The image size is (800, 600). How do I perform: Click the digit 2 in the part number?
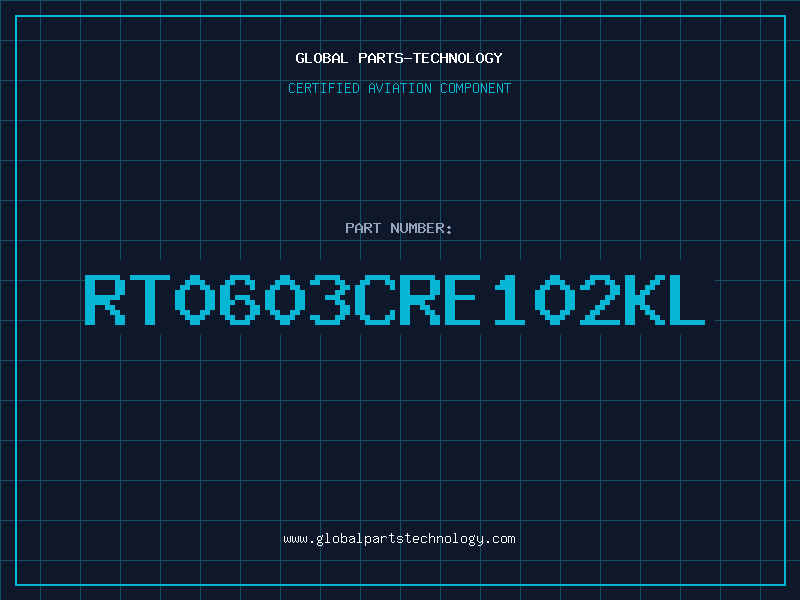pyautogui.click(x=595, y=299)
